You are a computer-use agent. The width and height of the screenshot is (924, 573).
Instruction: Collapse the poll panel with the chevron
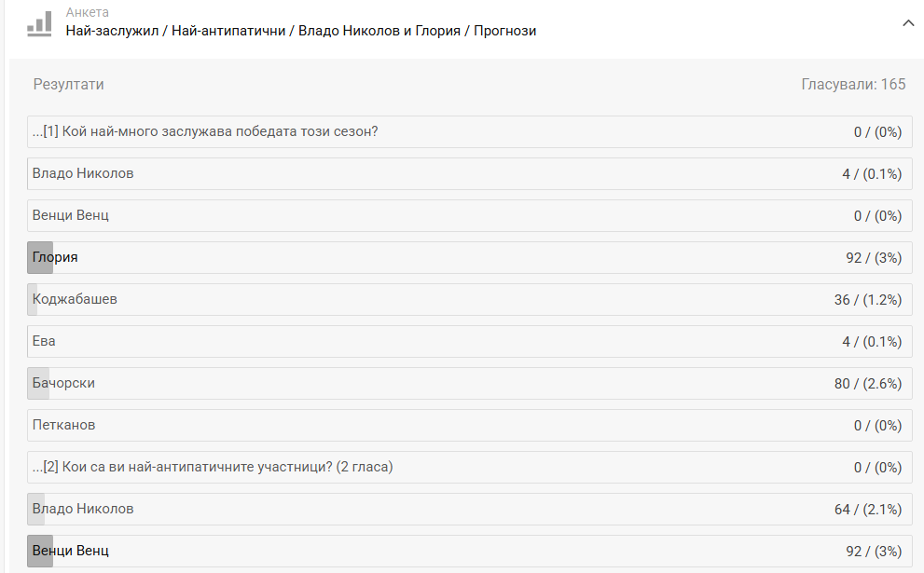(908, 23)
